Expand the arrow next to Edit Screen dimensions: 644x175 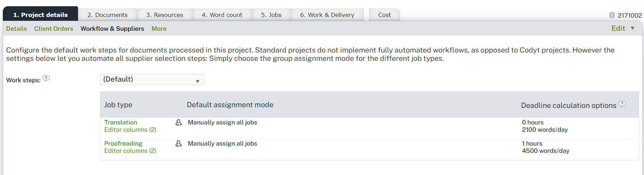(x=633, y=28)
